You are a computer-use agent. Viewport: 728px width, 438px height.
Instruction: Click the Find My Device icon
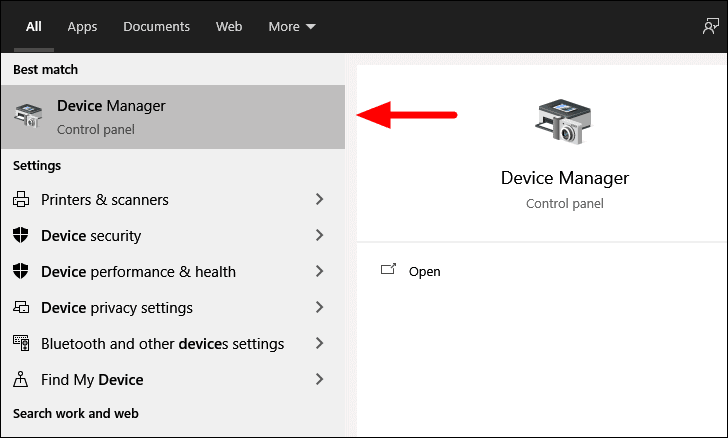pos(20,379)
